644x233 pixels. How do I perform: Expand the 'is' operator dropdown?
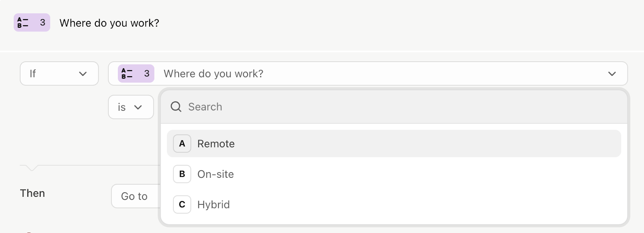(131, 107)
